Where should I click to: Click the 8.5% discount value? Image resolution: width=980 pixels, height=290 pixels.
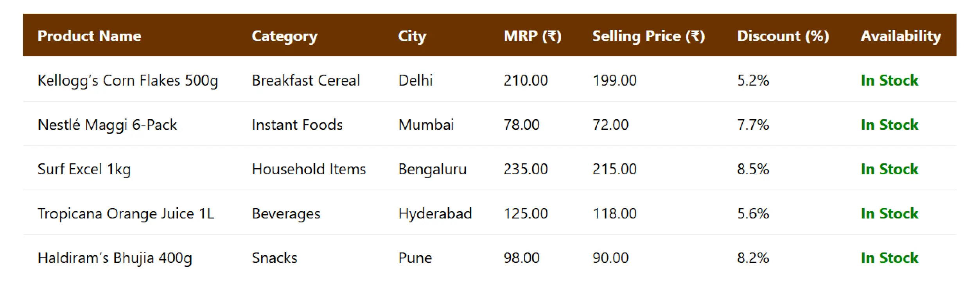(753, 169)
